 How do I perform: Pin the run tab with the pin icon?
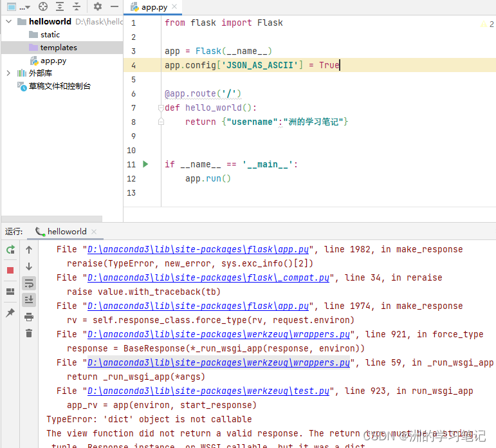(10, 312)
